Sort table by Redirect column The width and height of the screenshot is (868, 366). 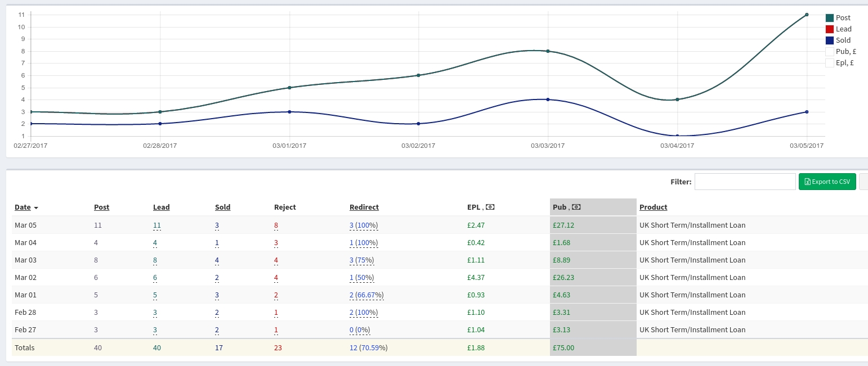click(x=364, y=207)
